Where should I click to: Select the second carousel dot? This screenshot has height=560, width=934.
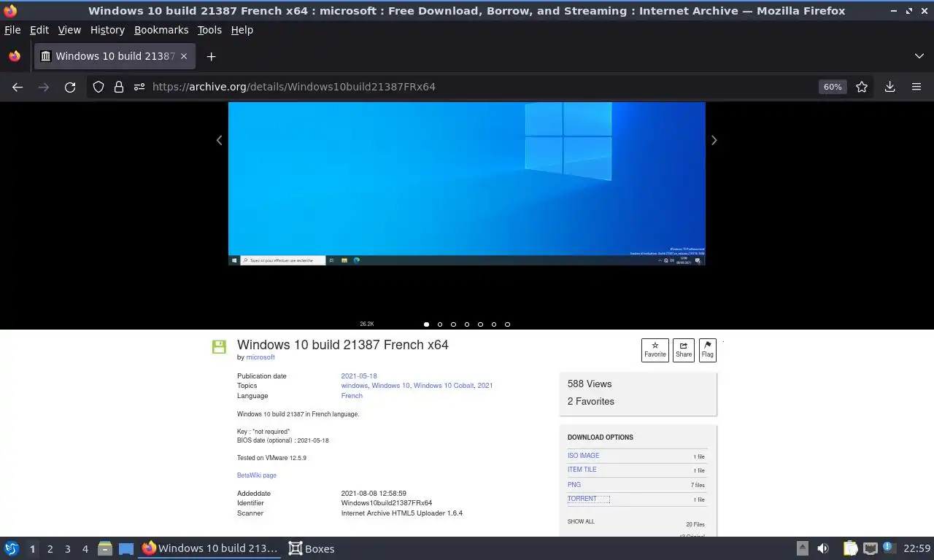[x=440, y=324]
